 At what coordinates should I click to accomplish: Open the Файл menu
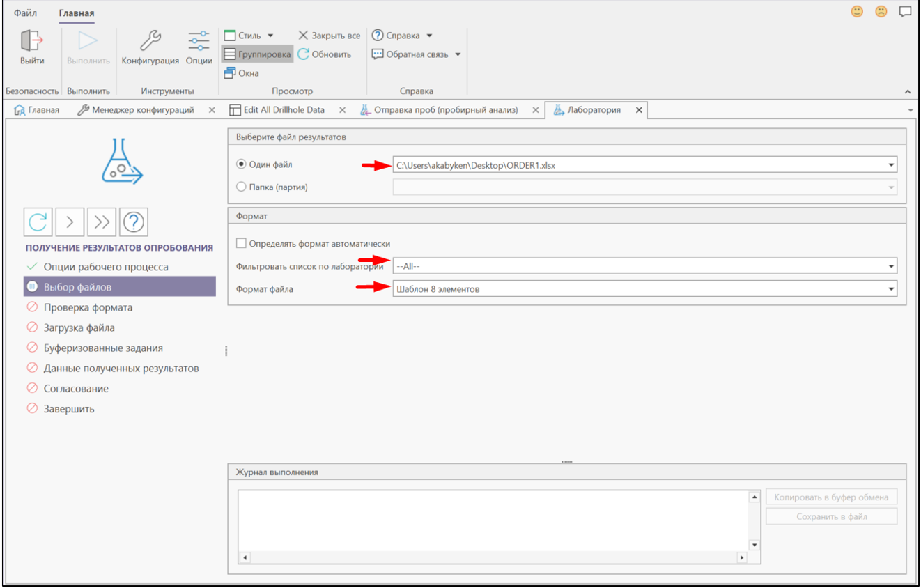[x=26, y=13]
